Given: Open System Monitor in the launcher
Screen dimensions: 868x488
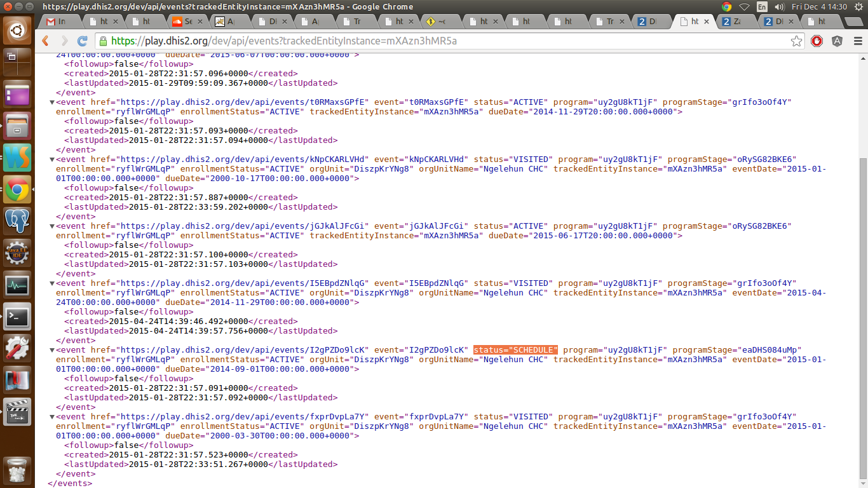Looking at the screenshot, I should [x=17, y=285].
